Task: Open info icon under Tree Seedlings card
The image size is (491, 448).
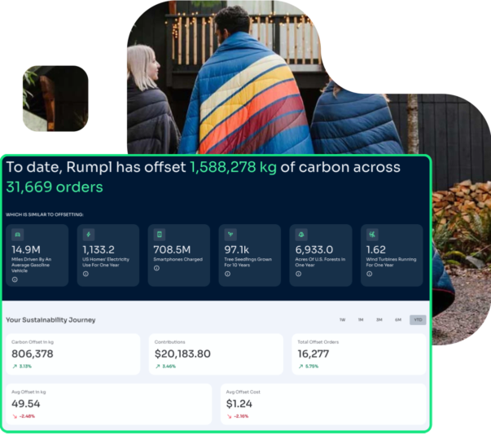Action: [x=228, y=274]
